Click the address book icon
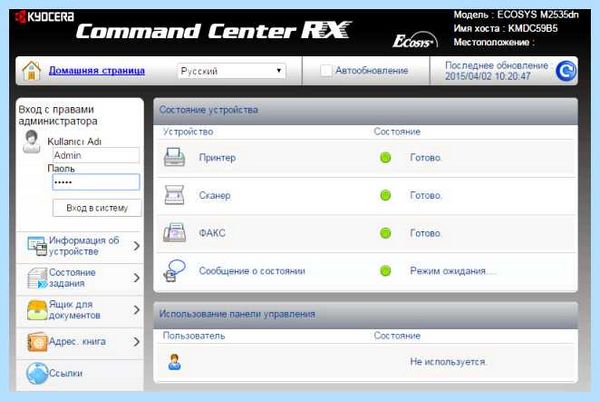Image resolution: width=600 pixels, height=401 pixels. tap(37, 342)
